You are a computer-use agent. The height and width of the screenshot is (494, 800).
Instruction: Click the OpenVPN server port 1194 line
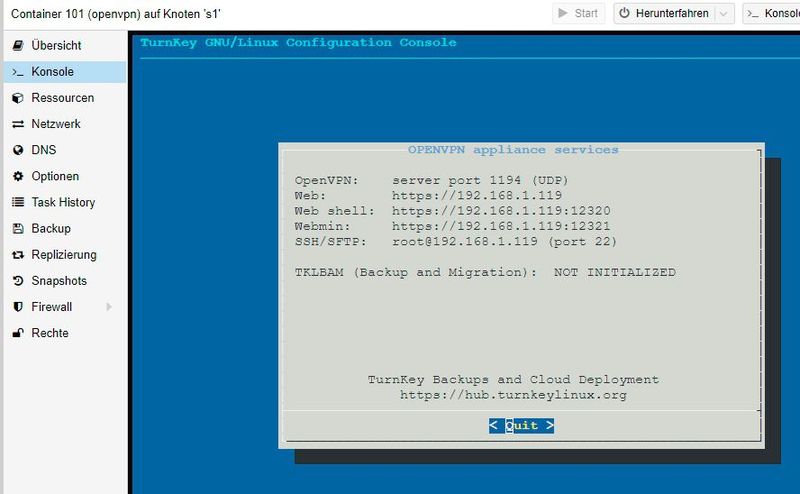[x=480, y=180]
